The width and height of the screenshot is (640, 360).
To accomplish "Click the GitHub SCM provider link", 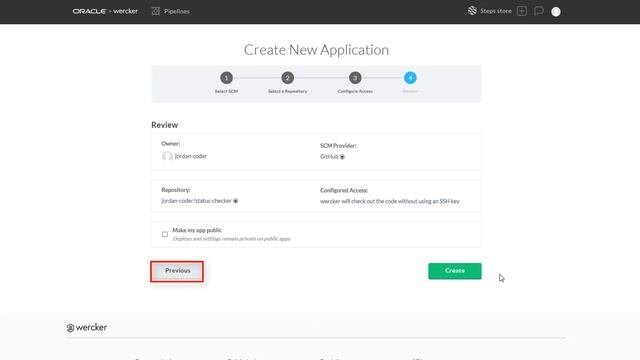I will tap(329, 157).
